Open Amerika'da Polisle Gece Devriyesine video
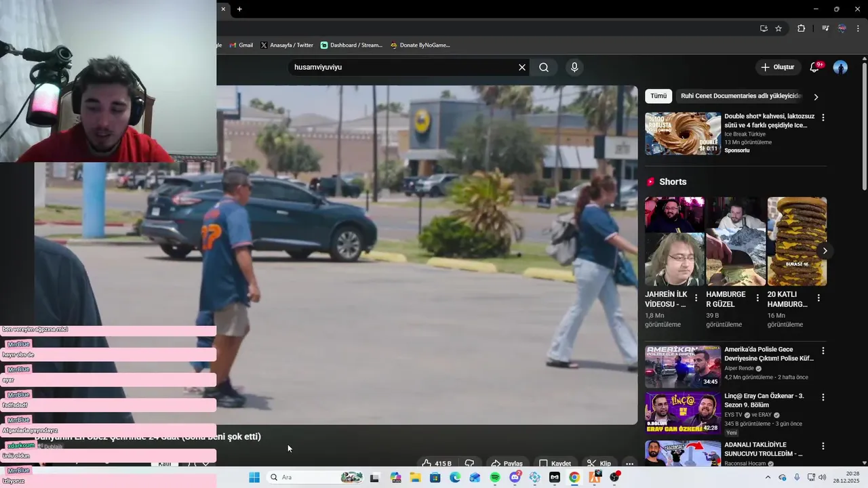 [x=683, y=367]
